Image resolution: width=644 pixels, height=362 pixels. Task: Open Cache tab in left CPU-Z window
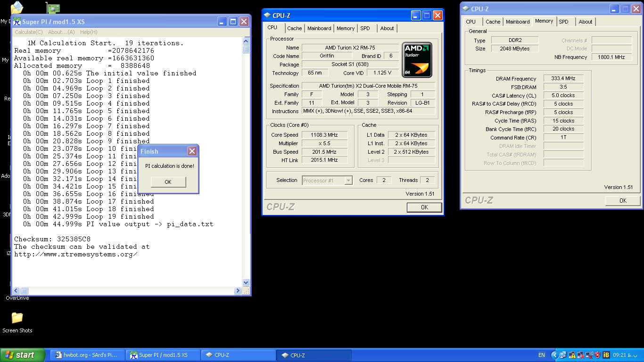295,28
